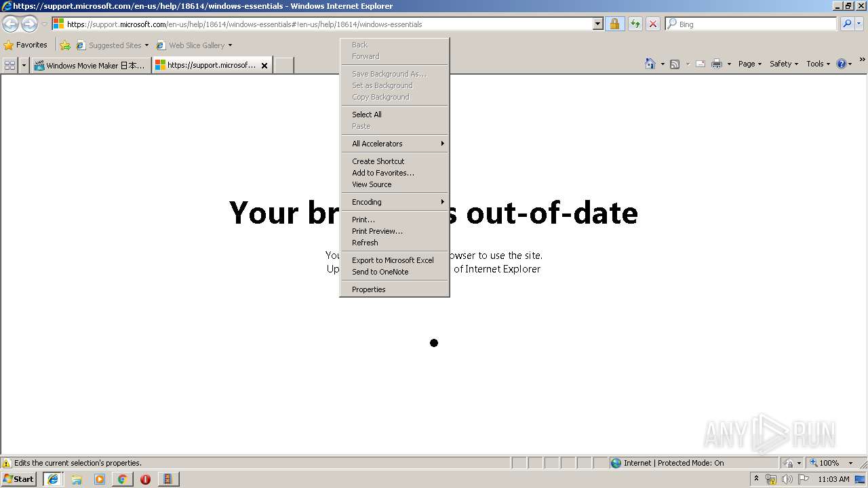Open the Quick Tabs grid icon

pyautogui.click(x=9, y=65)
